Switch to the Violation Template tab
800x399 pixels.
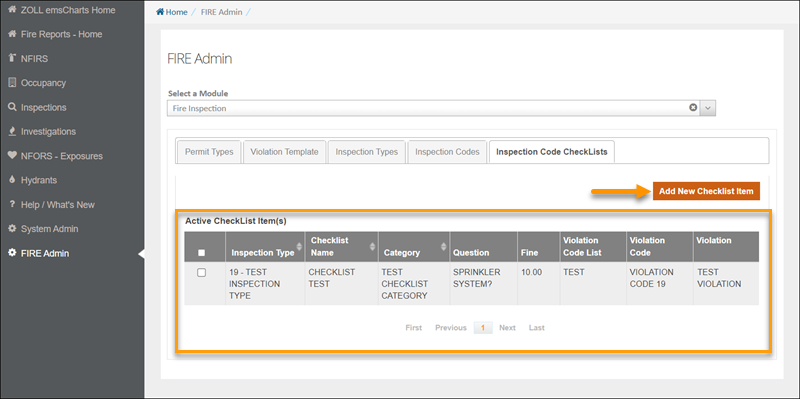pyautogui.click(x=284, y=152)
